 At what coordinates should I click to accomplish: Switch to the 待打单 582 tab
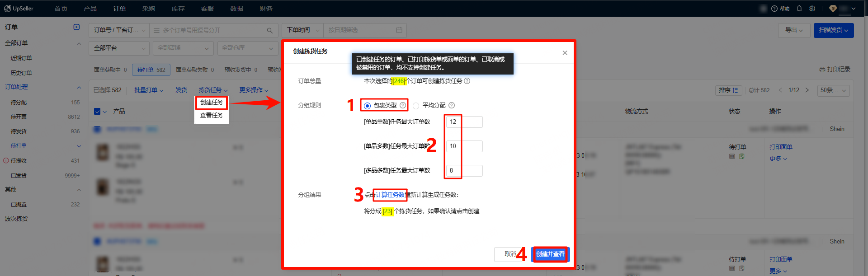point(151,70)
